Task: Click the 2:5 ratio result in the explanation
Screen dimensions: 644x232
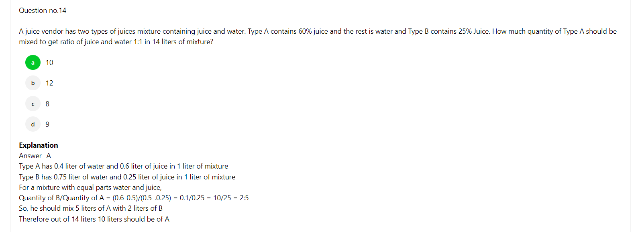Action: click(244, 198)
